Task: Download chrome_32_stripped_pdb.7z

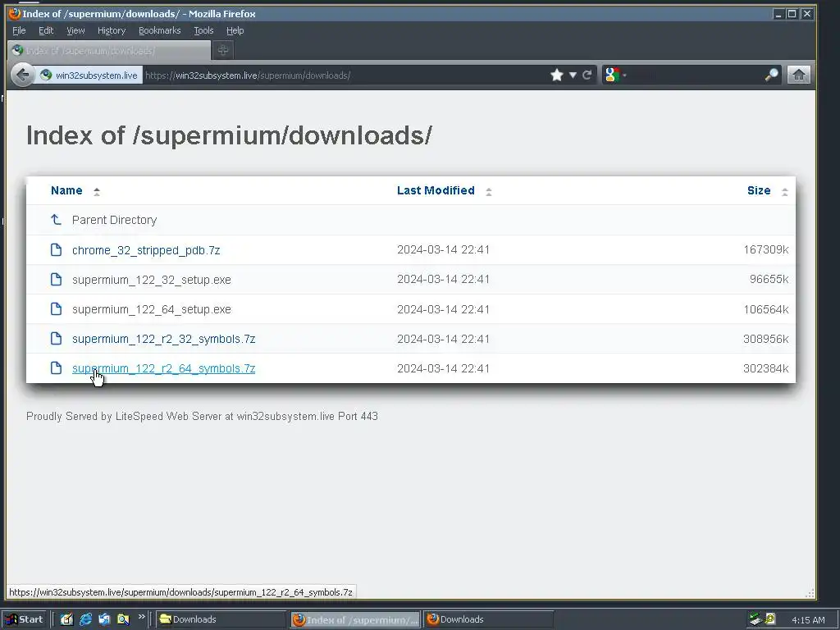Action: (x=146, y=250)
